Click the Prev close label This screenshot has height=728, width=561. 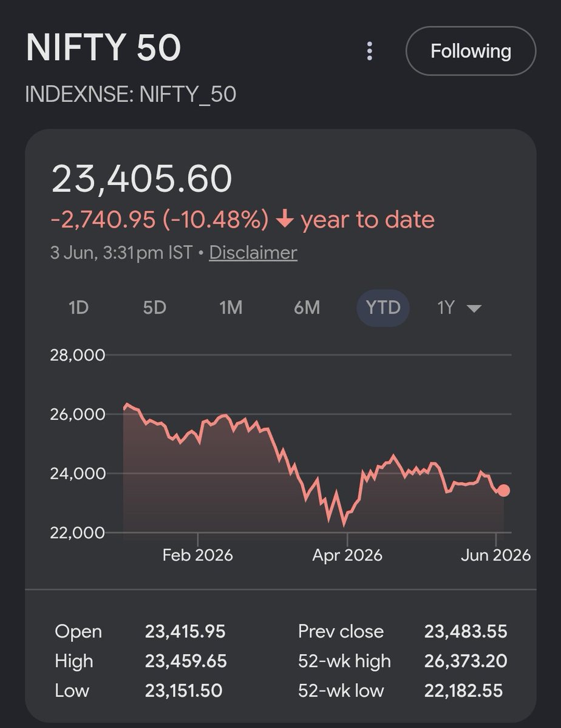pyautogui.click(x=341, y=632)
